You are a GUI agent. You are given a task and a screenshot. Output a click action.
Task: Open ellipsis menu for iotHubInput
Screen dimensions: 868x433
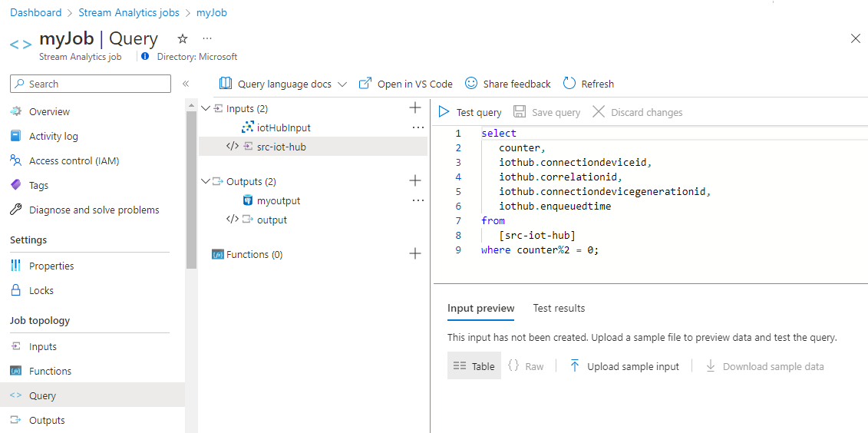417,127
